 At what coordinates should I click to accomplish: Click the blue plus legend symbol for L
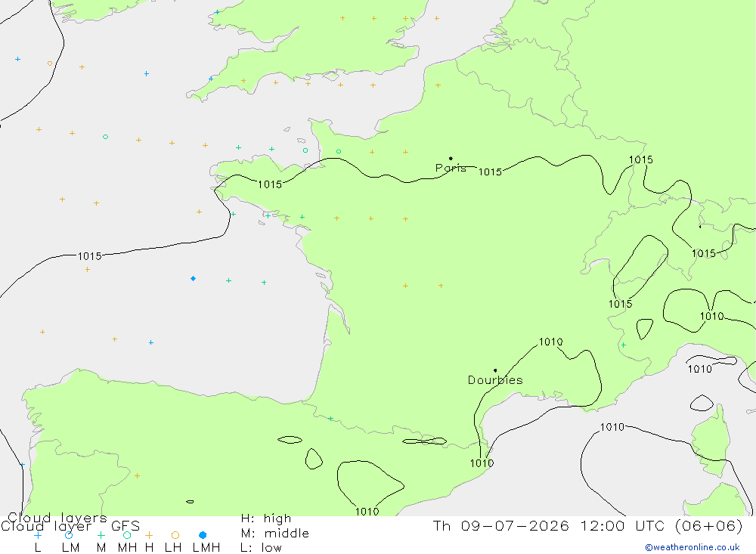tap(38, 535)
